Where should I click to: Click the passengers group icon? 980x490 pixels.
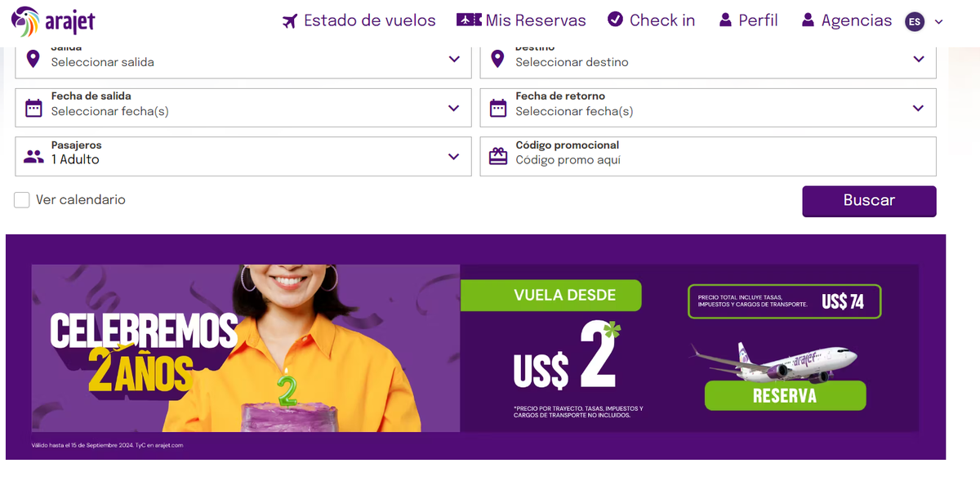point(33,157)
